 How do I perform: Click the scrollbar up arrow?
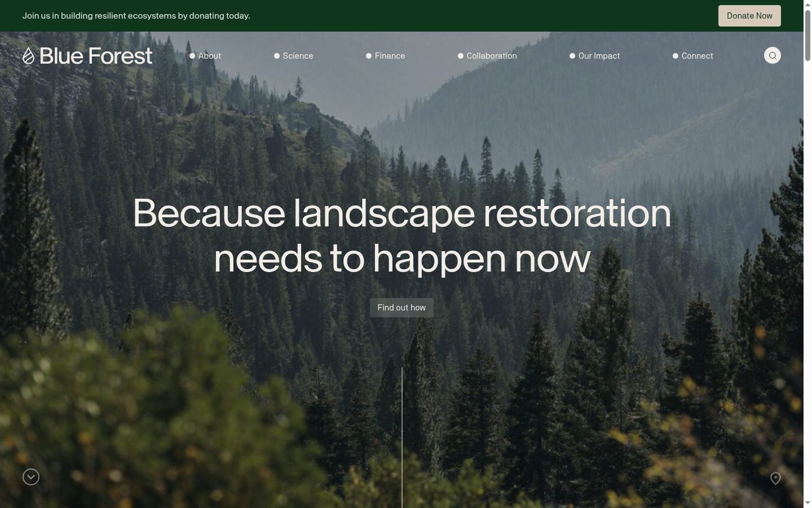click(x=807, y=4)
